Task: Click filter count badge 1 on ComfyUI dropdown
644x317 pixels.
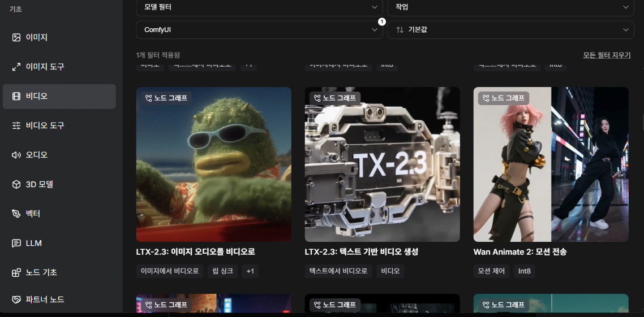Action: click(x=382, y=21)
